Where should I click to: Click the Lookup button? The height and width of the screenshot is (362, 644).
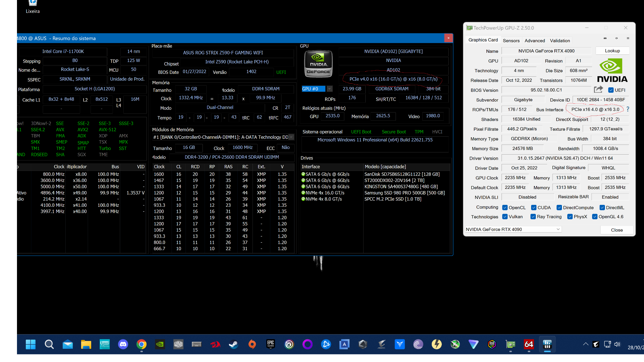click(612, 51)
